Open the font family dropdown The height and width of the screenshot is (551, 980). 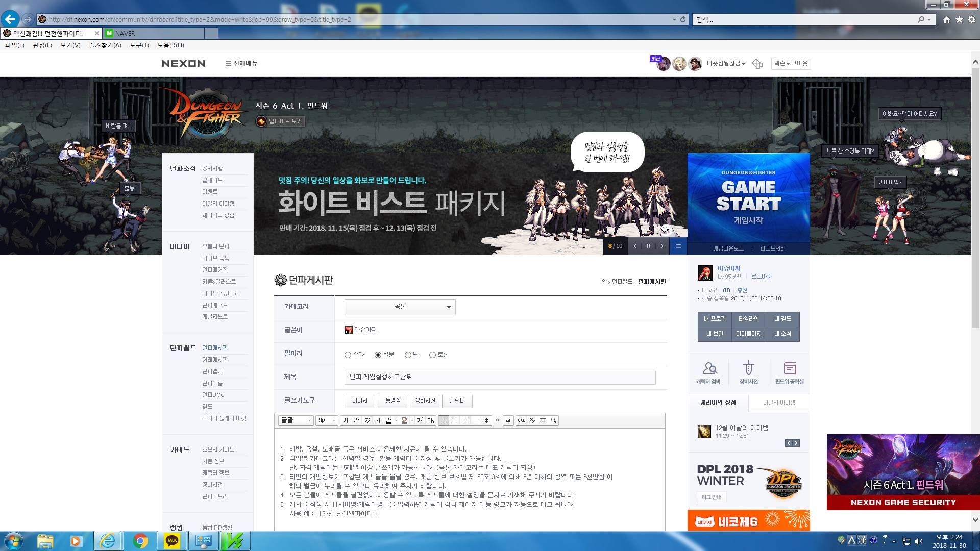[x=296, y=420]
